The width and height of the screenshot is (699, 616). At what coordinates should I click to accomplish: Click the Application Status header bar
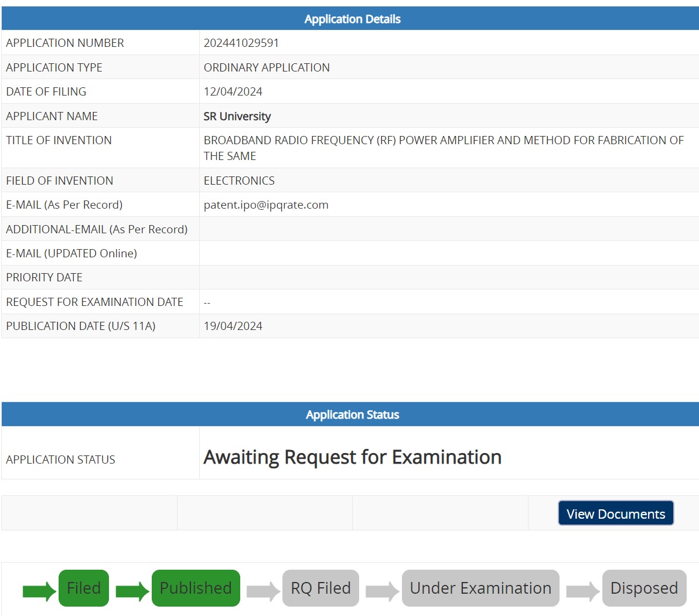pos(352,414)
